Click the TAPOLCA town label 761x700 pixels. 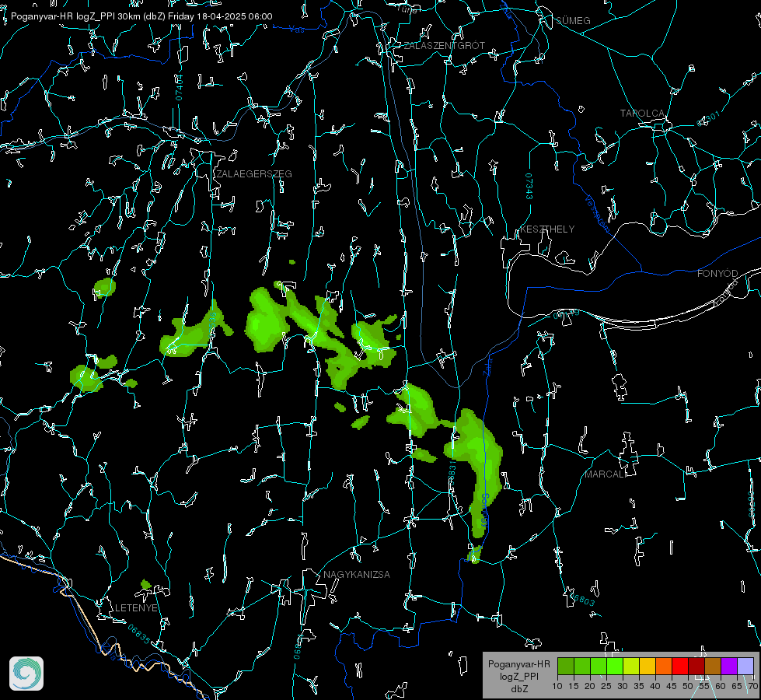pos(643,114)
